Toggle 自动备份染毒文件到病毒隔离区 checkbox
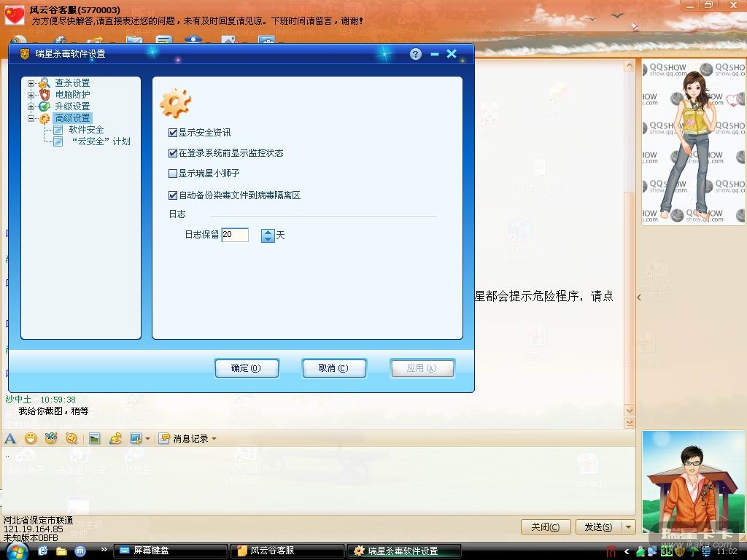The image size is (747, 560). [x=173, y=195]
